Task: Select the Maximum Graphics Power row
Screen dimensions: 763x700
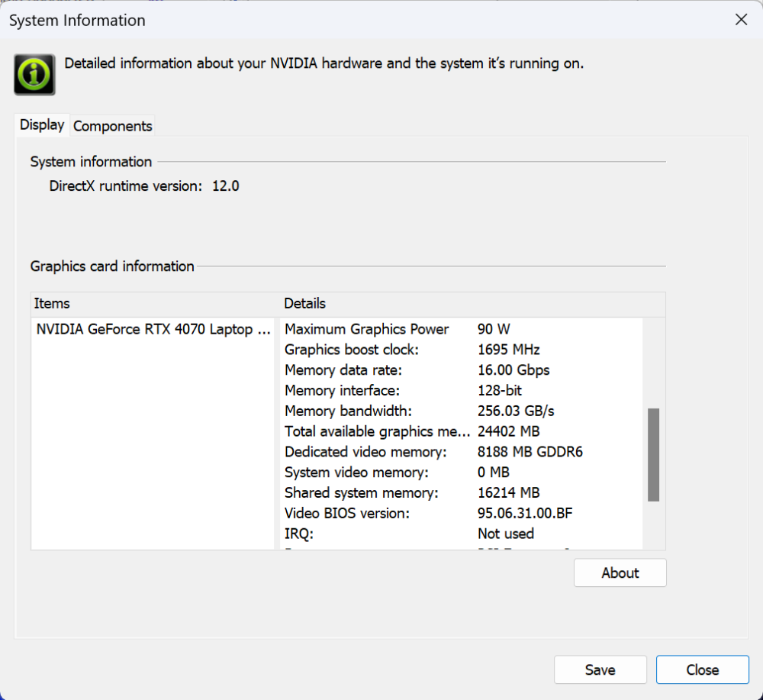Action: tap(461, 330)
